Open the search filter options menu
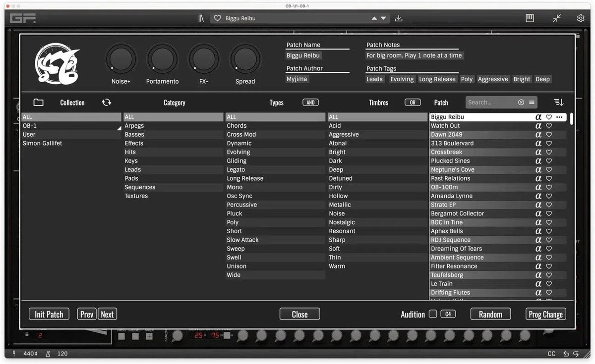Image resolution: width=595 pixels, height=364 pixels. pos(532,103)
